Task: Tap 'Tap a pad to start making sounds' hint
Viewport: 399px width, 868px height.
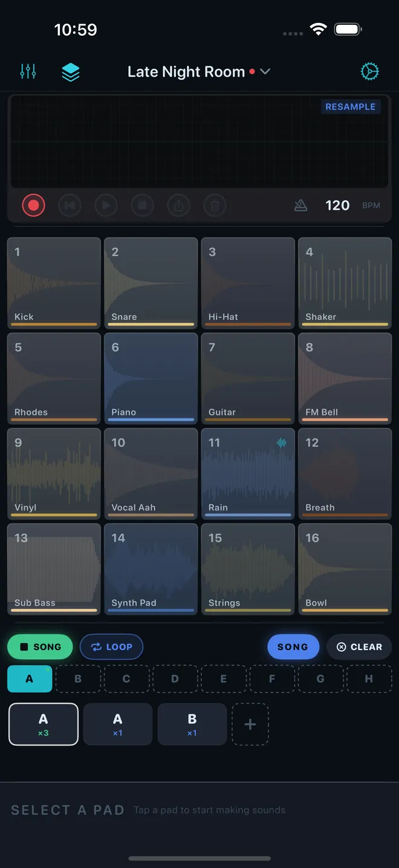Action: pos(210,810)
